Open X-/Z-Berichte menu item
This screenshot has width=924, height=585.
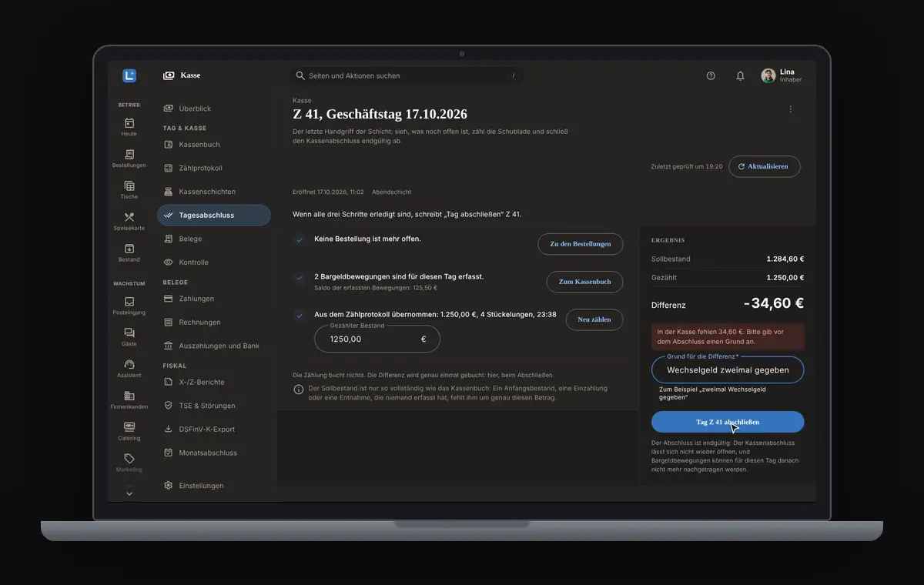213,382
